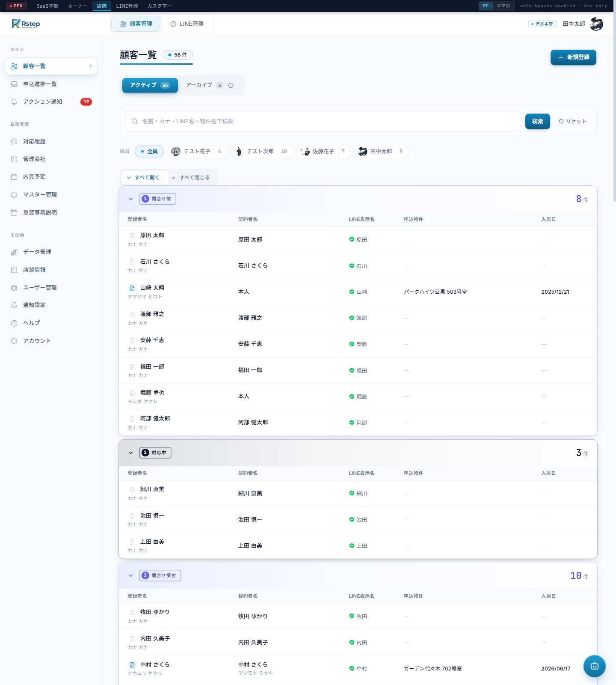Switch to the アーカイブ tab
This screenshot has height=685, width=616.
pos(204,85)
